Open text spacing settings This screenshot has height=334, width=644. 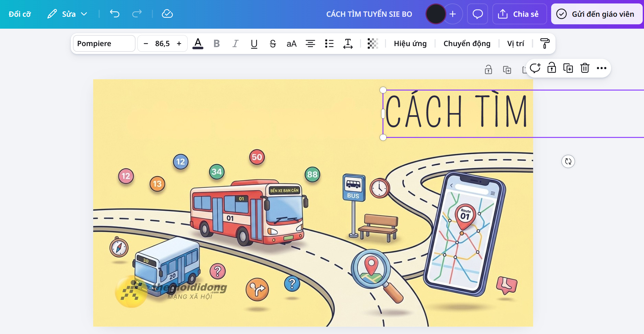pyautogui.click(x=348, y=44)
